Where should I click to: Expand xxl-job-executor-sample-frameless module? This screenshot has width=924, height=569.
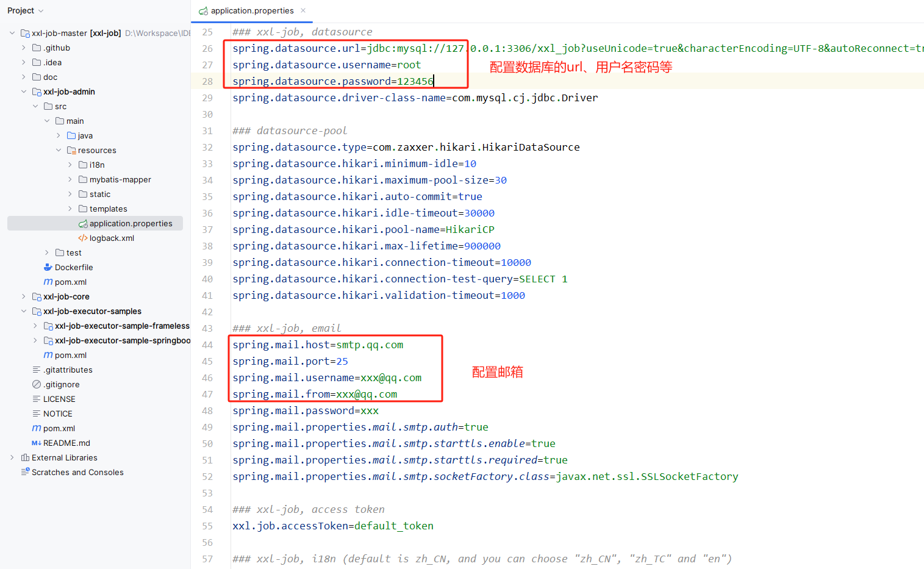point(35,326)
